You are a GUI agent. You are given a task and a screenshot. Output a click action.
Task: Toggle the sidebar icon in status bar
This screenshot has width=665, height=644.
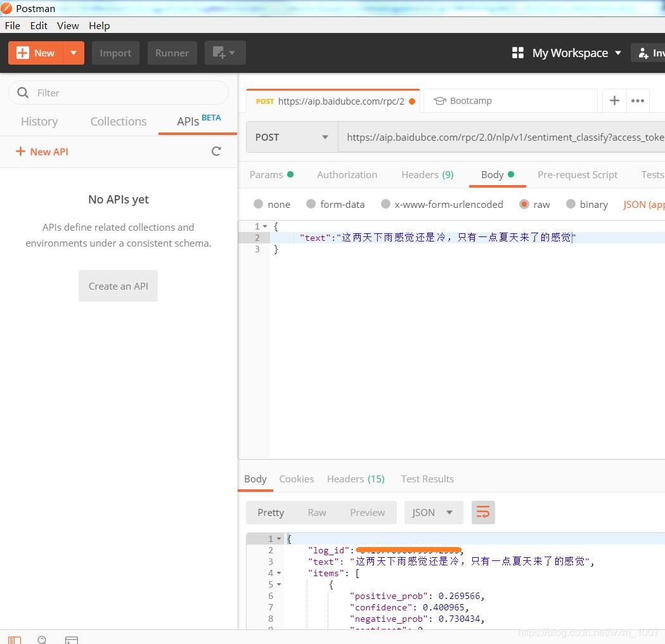click(x=15, y=640)
